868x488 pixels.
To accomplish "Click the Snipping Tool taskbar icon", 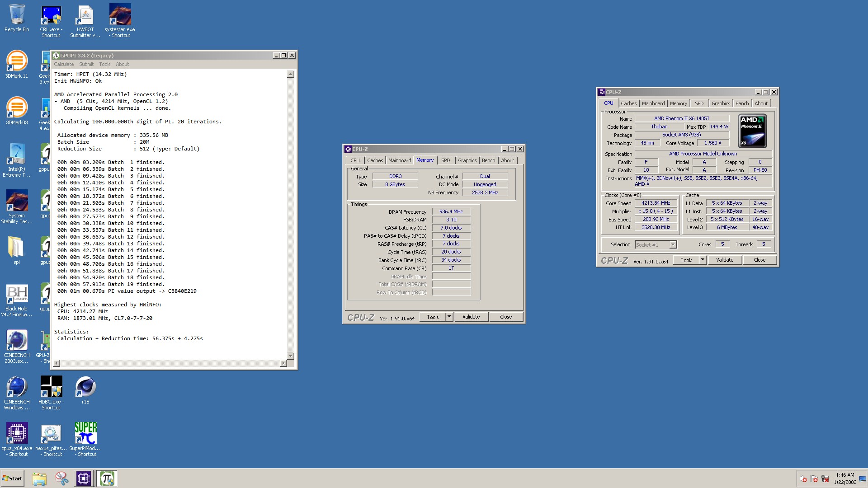I will 61,479.
